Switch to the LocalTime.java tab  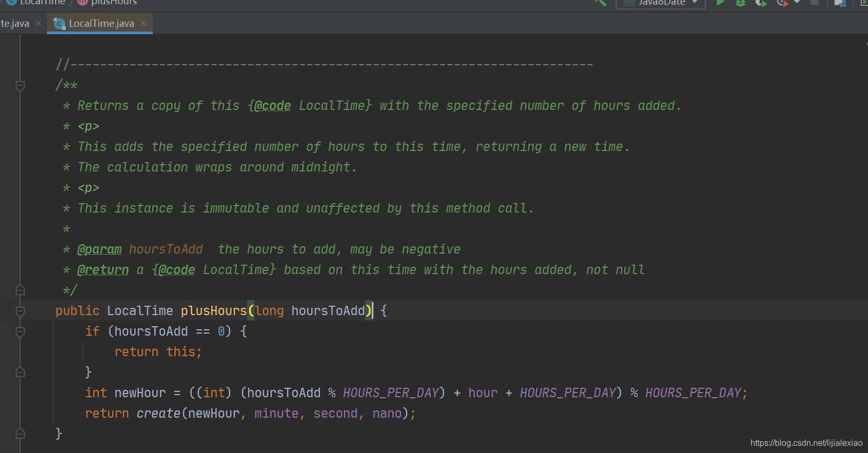pyautogui.click(x=101, y=24)
